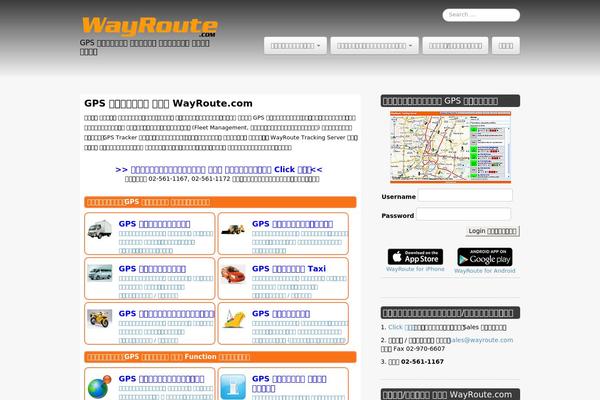Click the 'Fax 02-970-6607' text

coord(419,349)
